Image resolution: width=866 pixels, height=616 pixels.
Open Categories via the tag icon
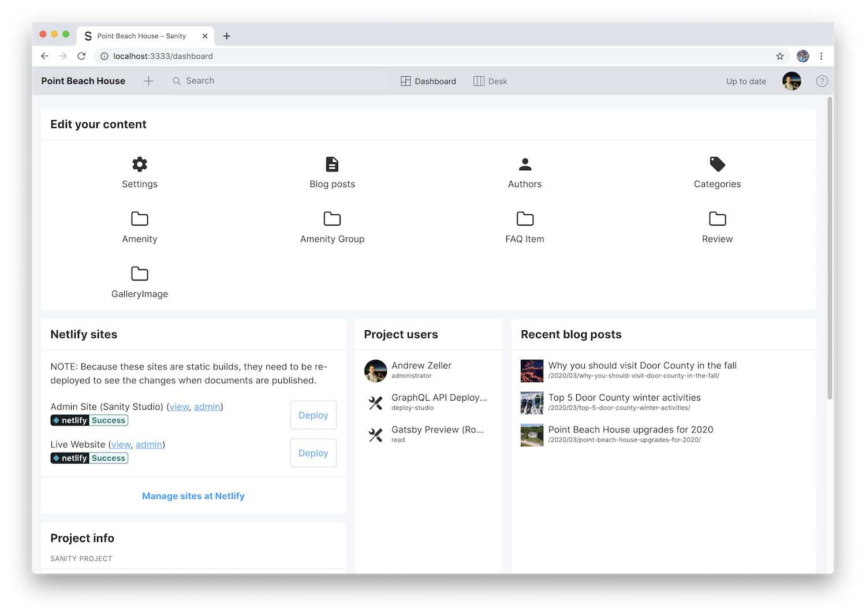click(x=717, y=164)
